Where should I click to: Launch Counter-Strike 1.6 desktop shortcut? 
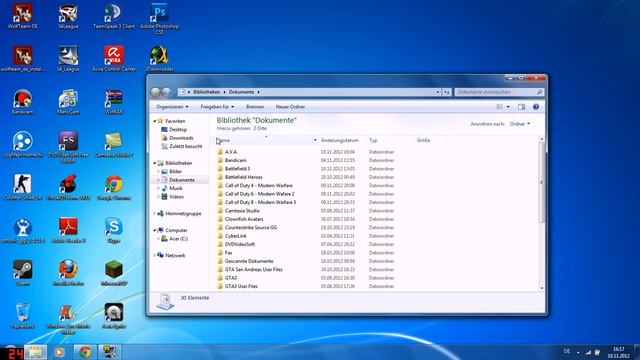[22, 188]
